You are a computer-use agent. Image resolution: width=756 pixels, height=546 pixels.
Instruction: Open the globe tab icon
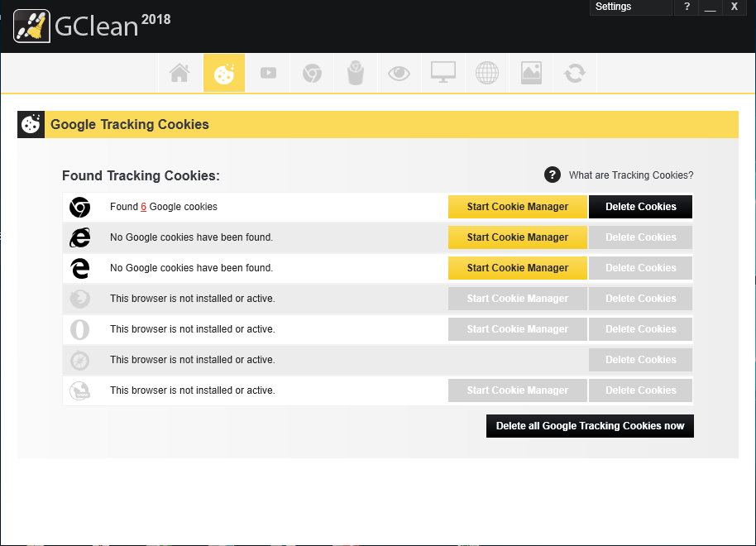(x=487, y=74)
